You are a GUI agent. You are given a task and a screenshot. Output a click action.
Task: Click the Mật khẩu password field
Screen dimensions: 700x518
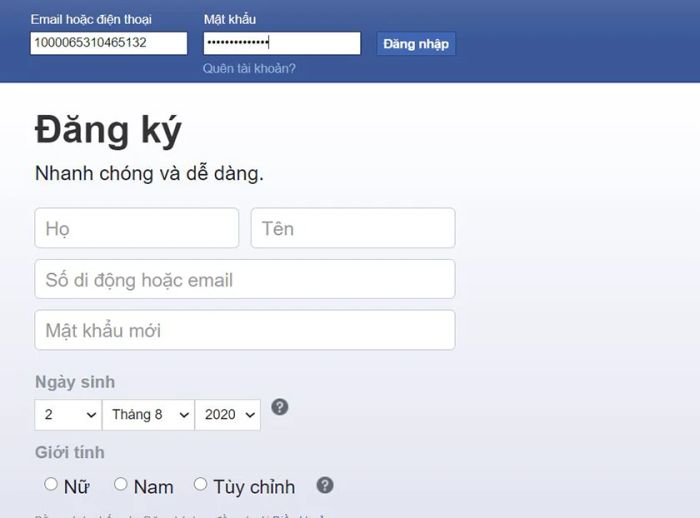coord(282,43)
